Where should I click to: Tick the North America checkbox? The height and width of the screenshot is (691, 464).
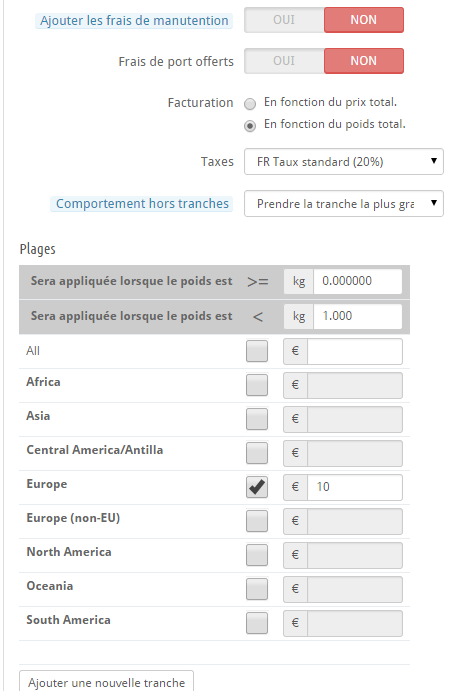tap(257, 555)
